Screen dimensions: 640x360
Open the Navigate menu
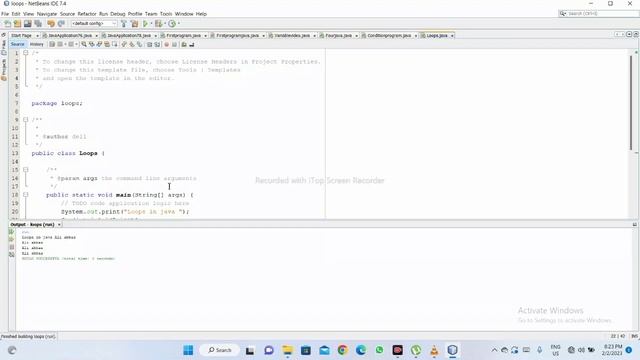pos(47,14)
